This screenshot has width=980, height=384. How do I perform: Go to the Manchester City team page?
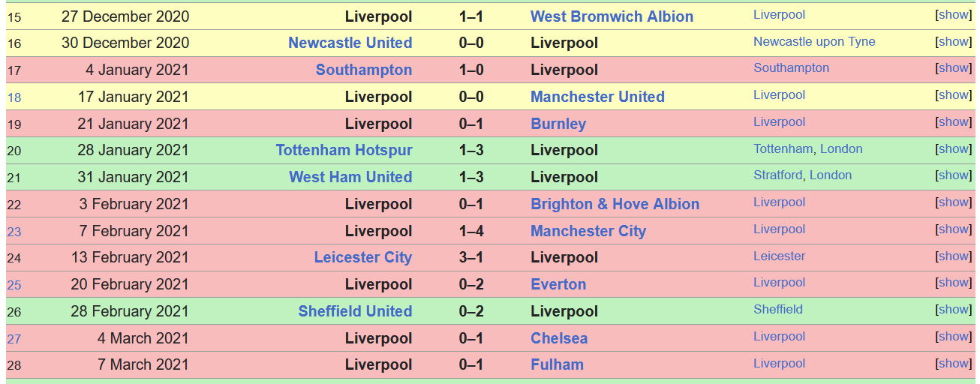(588, 231)
